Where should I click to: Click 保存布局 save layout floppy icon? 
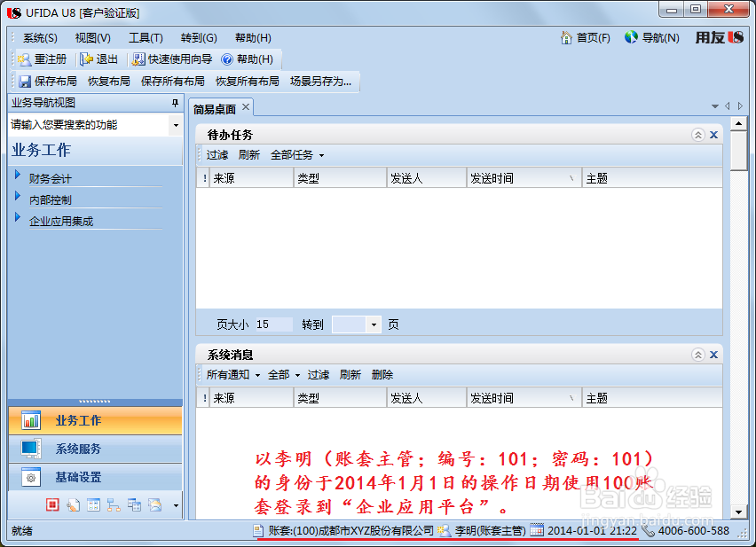pyautogui.click(x=25, y=82)
